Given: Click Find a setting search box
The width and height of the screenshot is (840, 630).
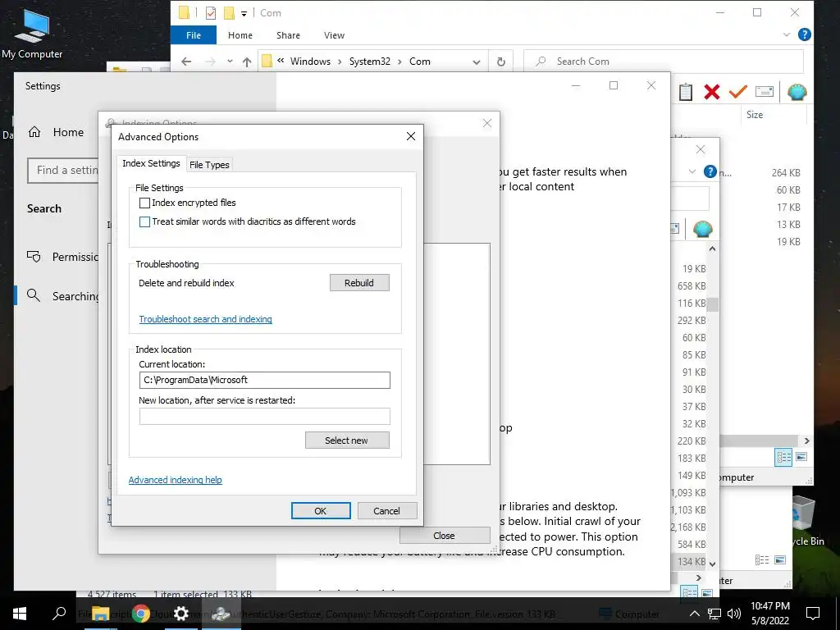Looking at the screenshot, I should (63, 171).
